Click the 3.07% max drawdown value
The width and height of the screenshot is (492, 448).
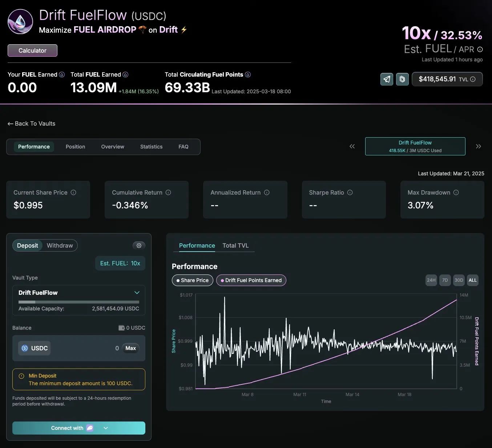pyautogui.click(x=420, y=205)
